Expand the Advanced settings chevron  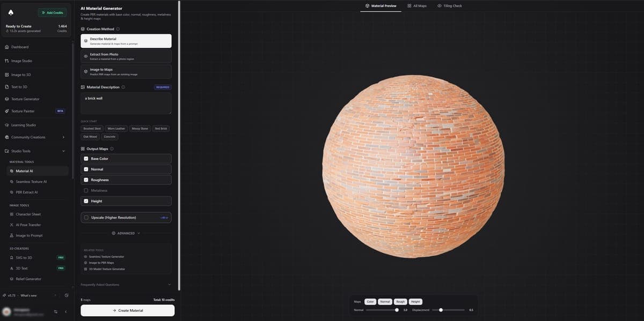138,233
